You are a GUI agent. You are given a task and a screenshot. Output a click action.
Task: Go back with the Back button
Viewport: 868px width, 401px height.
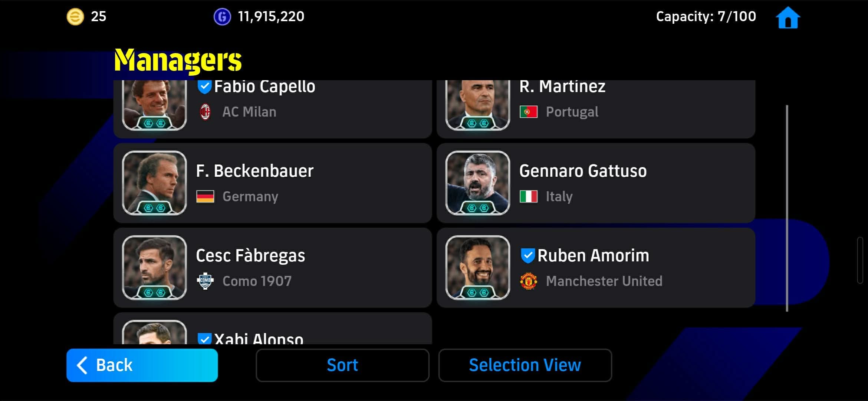tap(142, 365)
